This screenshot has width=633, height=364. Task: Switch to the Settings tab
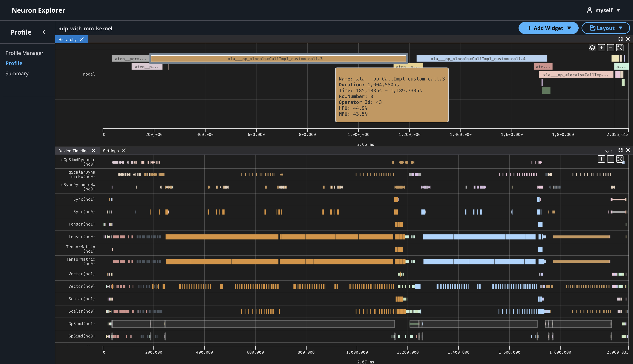111,151
